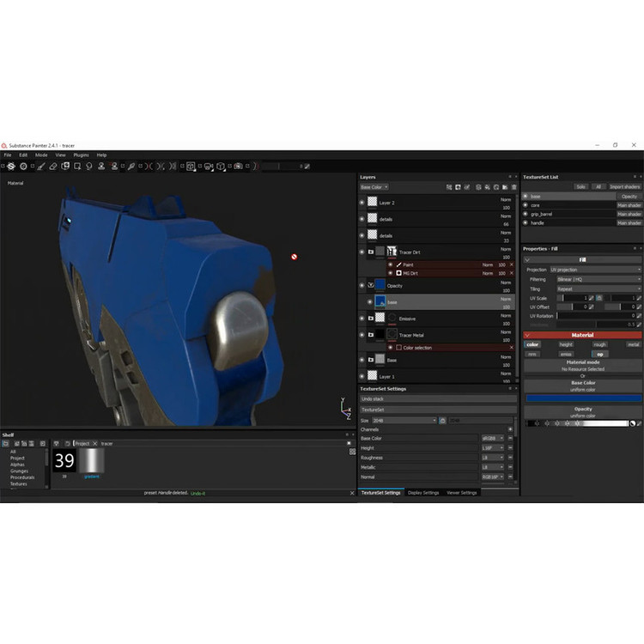Open the Projection dropdown in Properties
The image size is (644, 644).
pos(595,270)
